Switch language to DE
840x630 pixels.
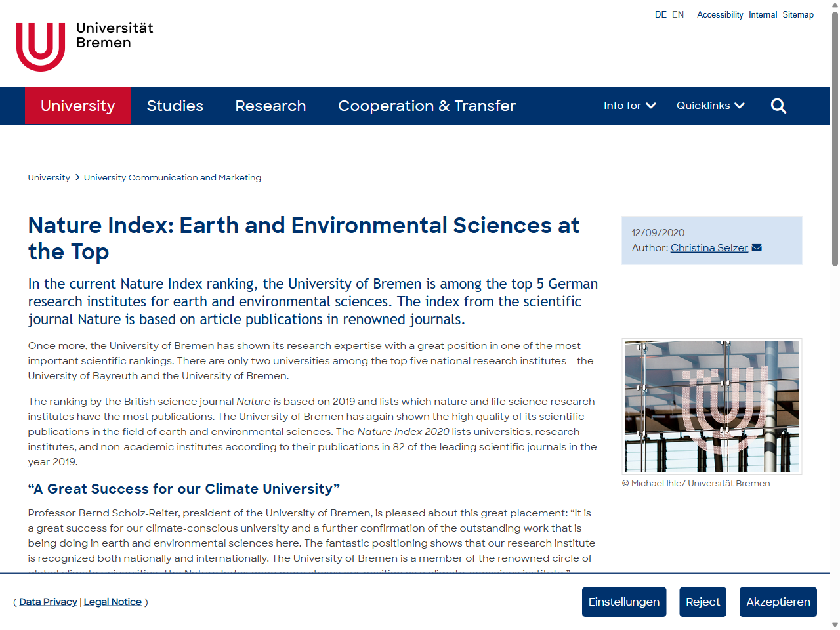point(661,14)
